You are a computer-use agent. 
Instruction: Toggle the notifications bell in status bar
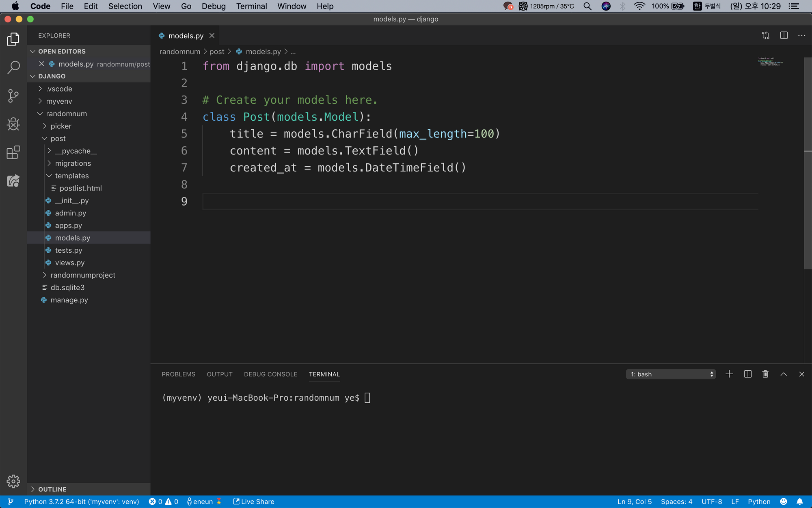pyautogui.click(x=800, y=501)
